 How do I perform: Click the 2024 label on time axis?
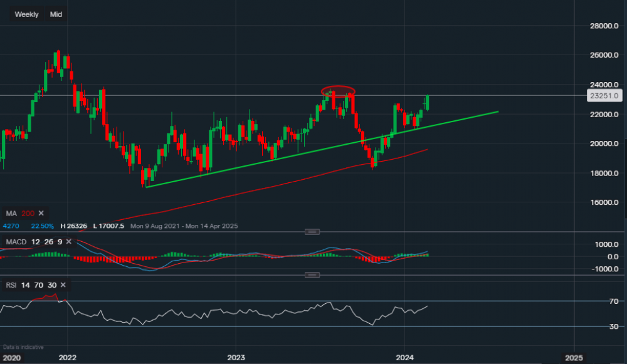405,358
